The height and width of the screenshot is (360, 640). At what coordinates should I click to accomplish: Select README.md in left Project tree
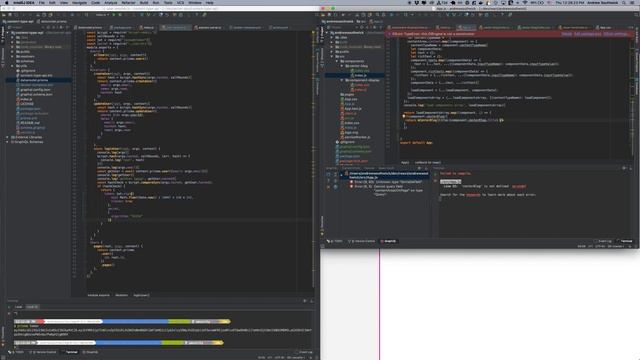[x=30, y=123]
